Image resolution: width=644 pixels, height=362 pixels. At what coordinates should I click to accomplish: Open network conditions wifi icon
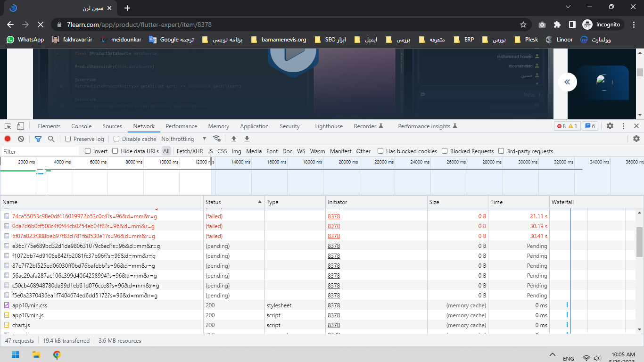pyautogui.click(x=217, y=139)
